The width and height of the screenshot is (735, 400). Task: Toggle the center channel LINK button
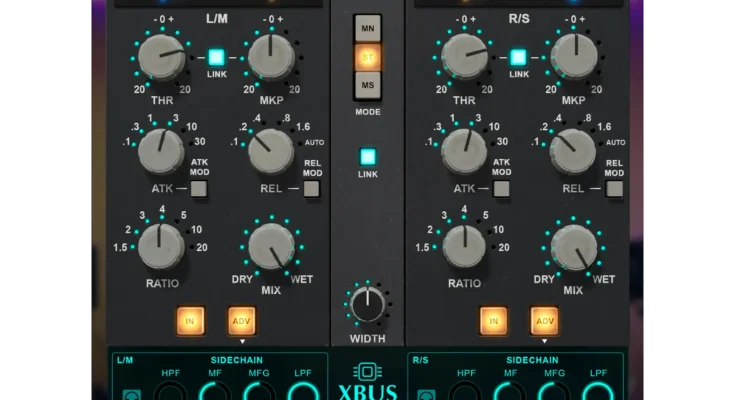tap(368, 157)
